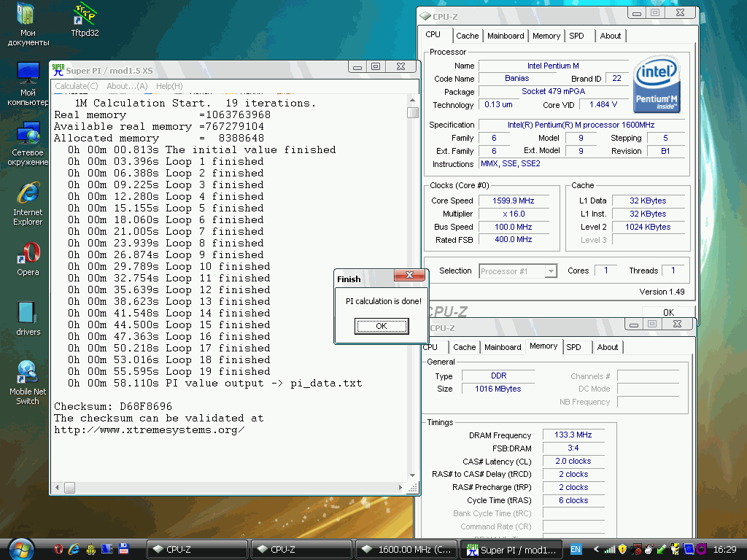Switch to Mainboard tab in lower CPU-Z
747x560 pixels.
[503, 347]
